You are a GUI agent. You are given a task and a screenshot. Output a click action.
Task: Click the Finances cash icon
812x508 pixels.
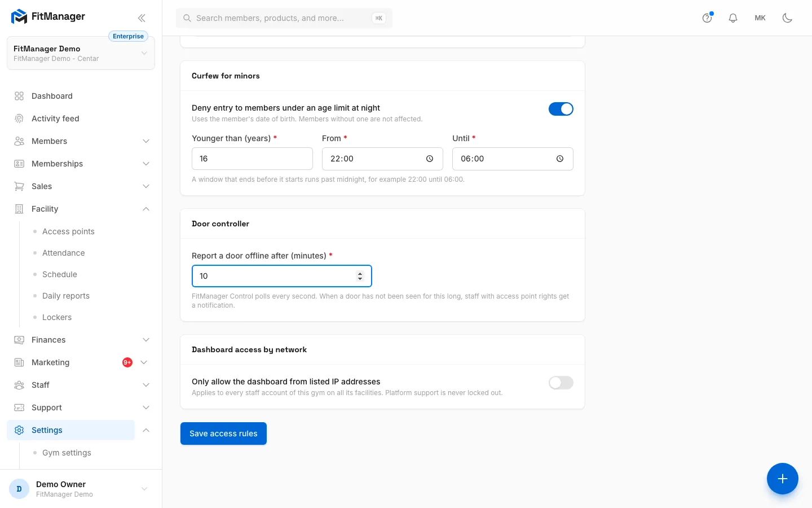tap(19, 340)
